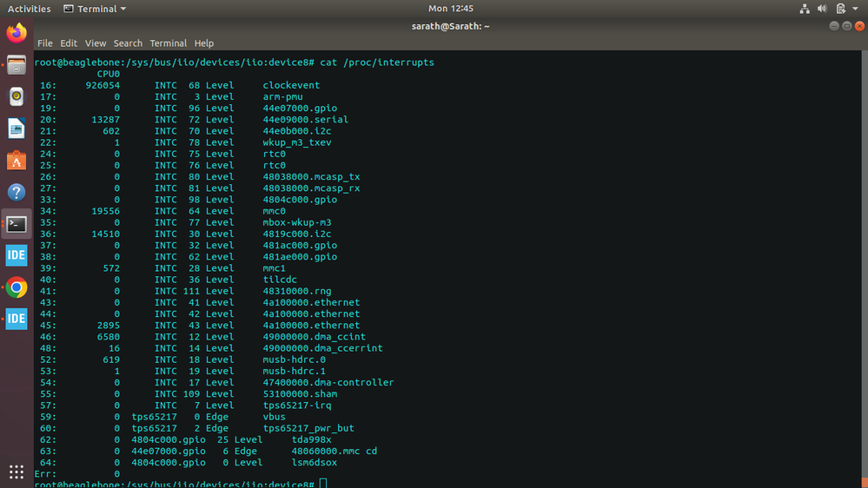The image size is (868, 488).
Task: Open the Terminal menu in menu bar
Action: pyautogui.click(x=169, y=43)
